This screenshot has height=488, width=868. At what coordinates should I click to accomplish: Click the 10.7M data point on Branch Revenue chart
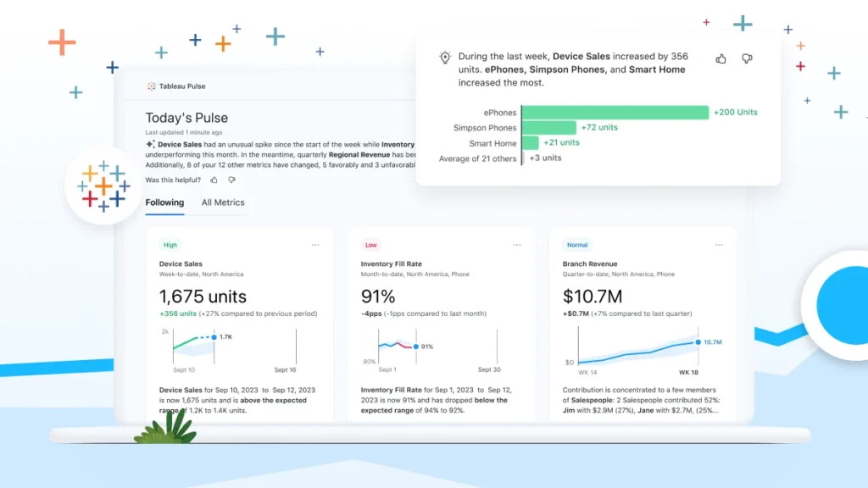[x=698, y=341]
